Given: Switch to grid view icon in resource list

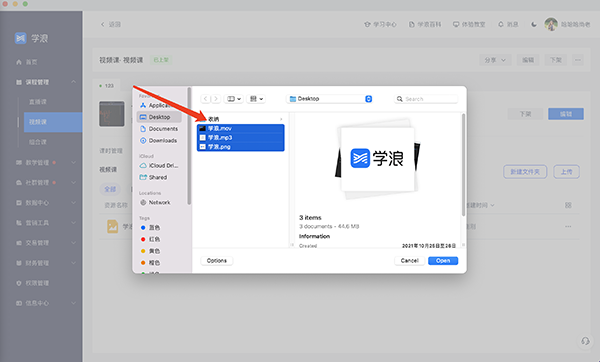Looking at the screenshot, I should [x=568, y=205].
